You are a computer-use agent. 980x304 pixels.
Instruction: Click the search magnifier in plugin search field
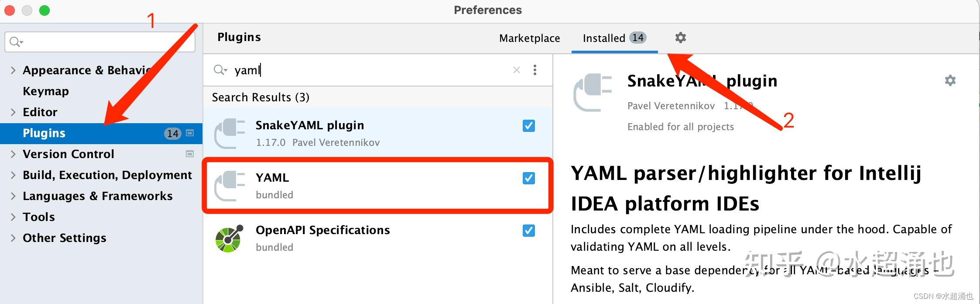pyautogui.click(x=220, y=70)
